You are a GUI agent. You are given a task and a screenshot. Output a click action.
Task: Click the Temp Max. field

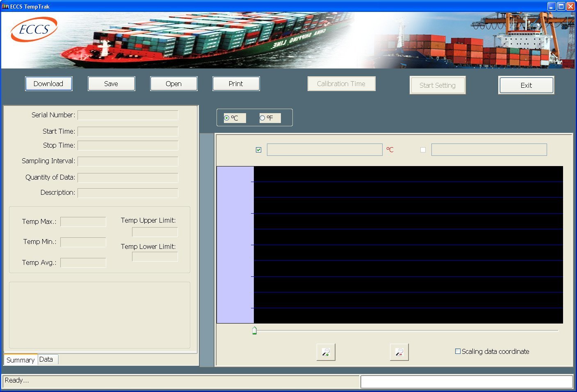(83, 222)
